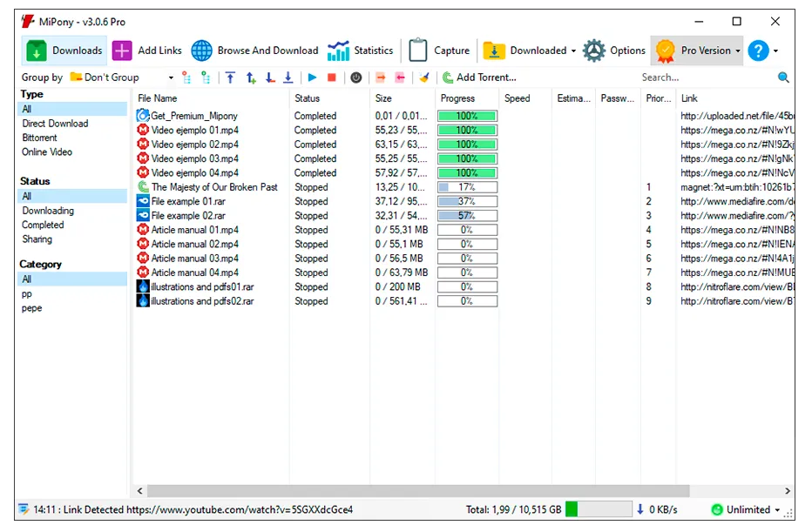The image size is (812, 532).
Task: Click into the Search field
Action: click(x=706, y=77)
